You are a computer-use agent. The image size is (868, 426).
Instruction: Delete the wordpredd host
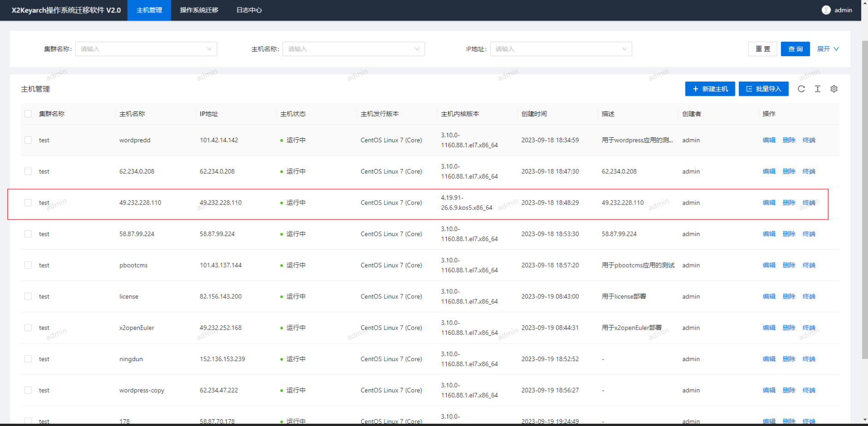(x=789, y=140)
